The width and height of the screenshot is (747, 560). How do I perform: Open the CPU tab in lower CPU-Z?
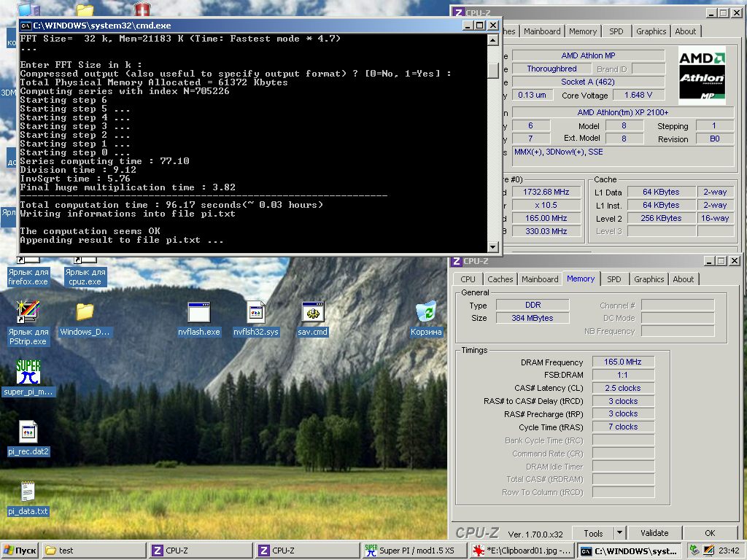[x=468, y=279]
